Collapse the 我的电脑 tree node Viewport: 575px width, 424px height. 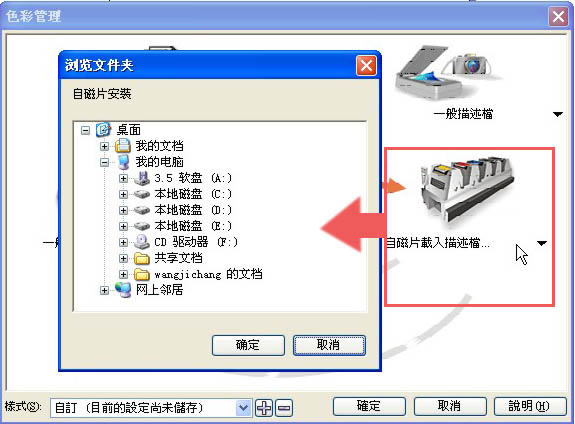click(x=104, y=162)
